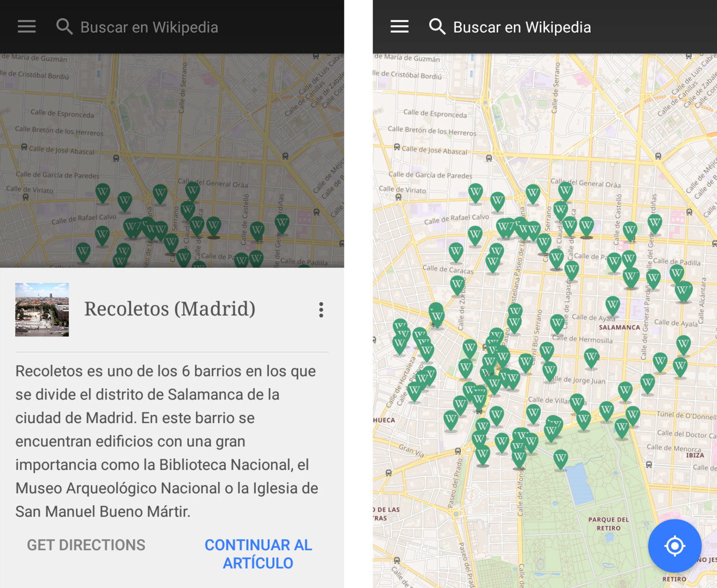Tap the blue my-location button on the map
Viewport: 717px width, 588px height.
tap(674, 546)
